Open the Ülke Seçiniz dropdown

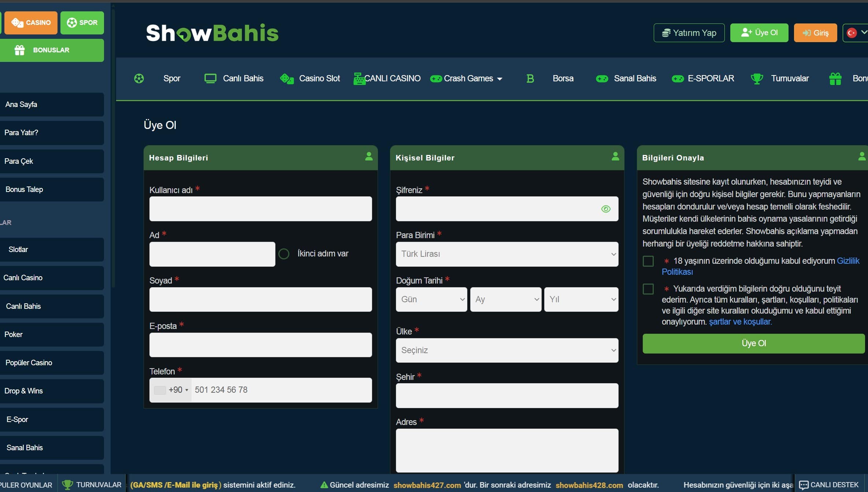click(507, 350)
